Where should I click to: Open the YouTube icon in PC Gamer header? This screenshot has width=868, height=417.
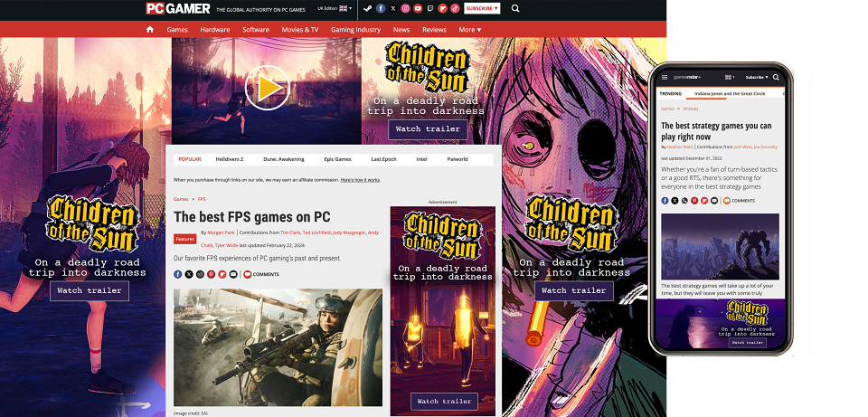click(418, 8)
